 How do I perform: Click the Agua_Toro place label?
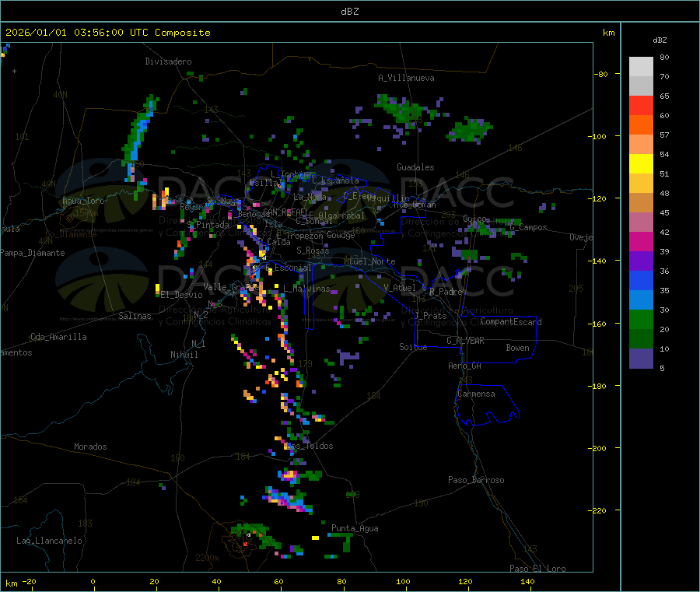[83, 201]
